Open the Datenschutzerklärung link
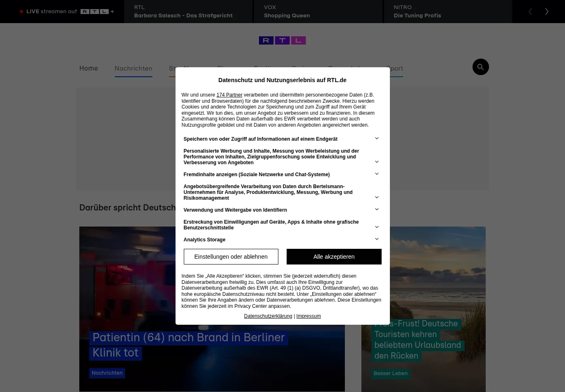The height and width of the screenshot is (392, 565). coord(268,316)
